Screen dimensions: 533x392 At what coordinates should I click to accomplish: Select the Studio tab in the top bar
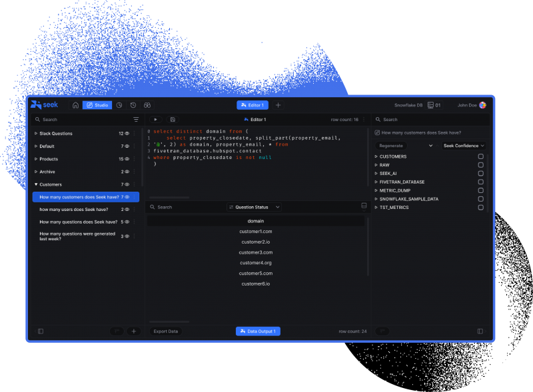(x=99, y=105)
